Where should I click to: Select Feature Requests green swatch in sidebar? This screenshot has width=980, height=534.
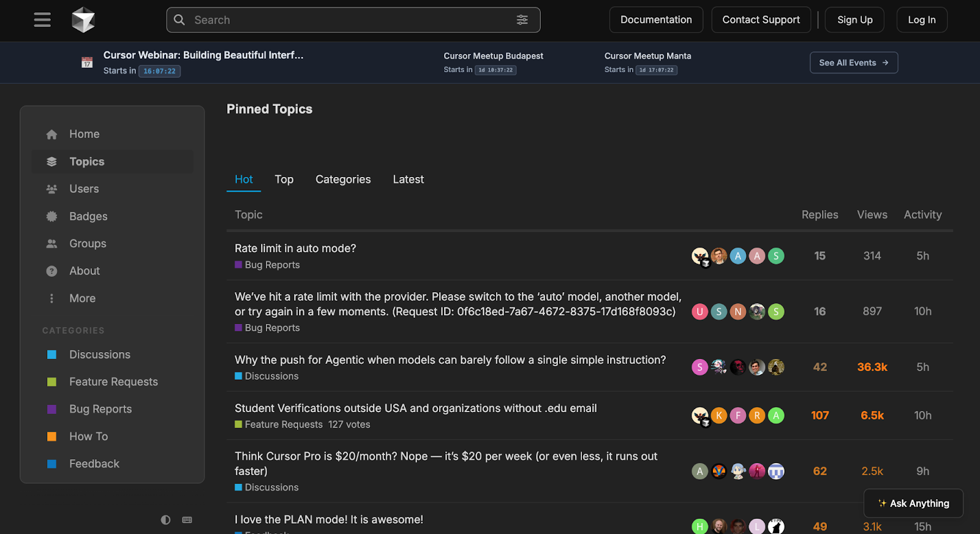tap(52, 382)
